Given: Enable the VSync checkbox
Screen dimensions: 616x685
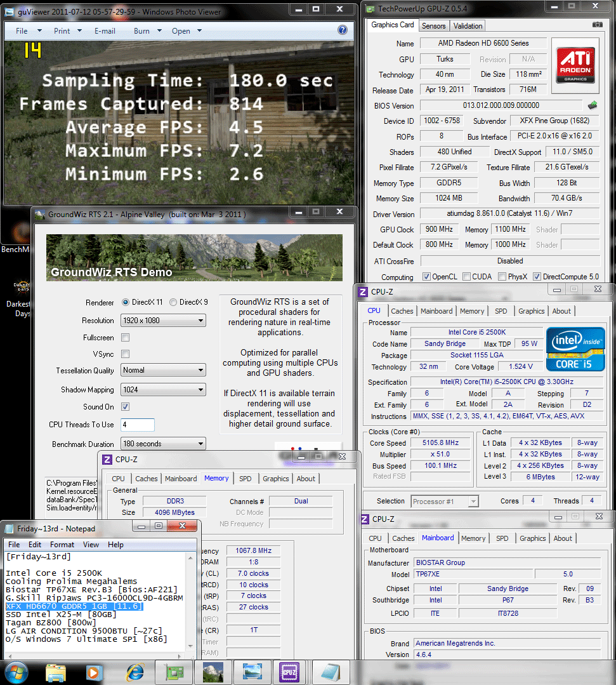Looking at the screenshot, I should (x=126, y=354).
